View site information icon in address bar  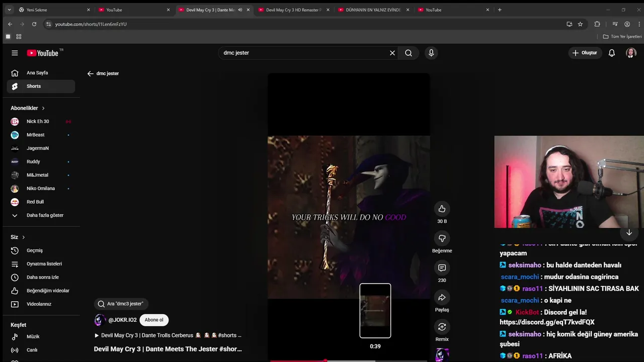(48, 24)
